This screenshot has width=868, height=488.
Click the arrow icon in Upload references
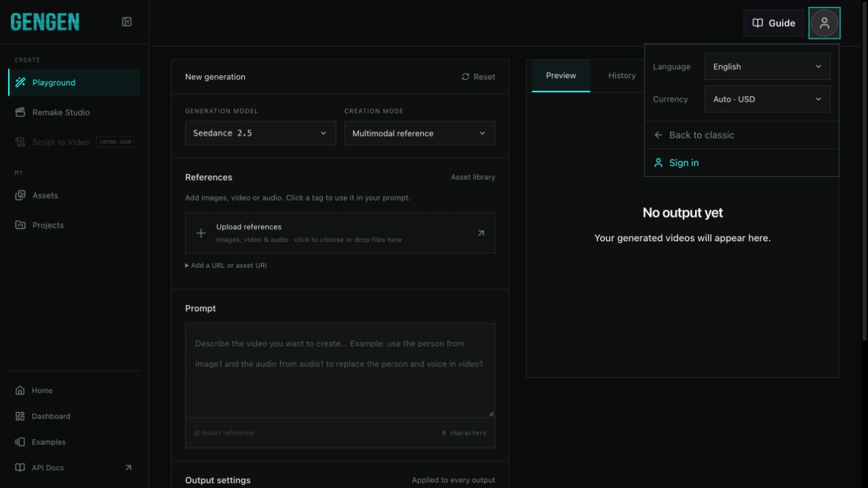[480, 233]
